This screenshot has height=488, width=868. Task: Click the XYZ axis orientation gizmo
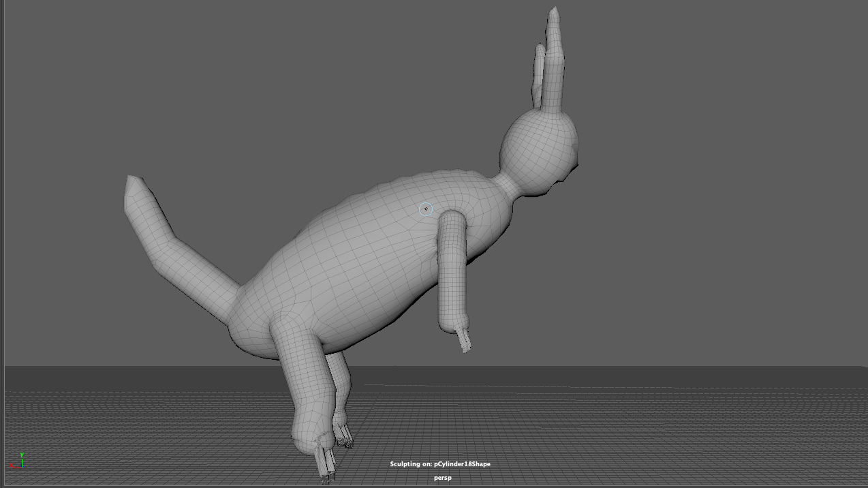tap(18, 461)
